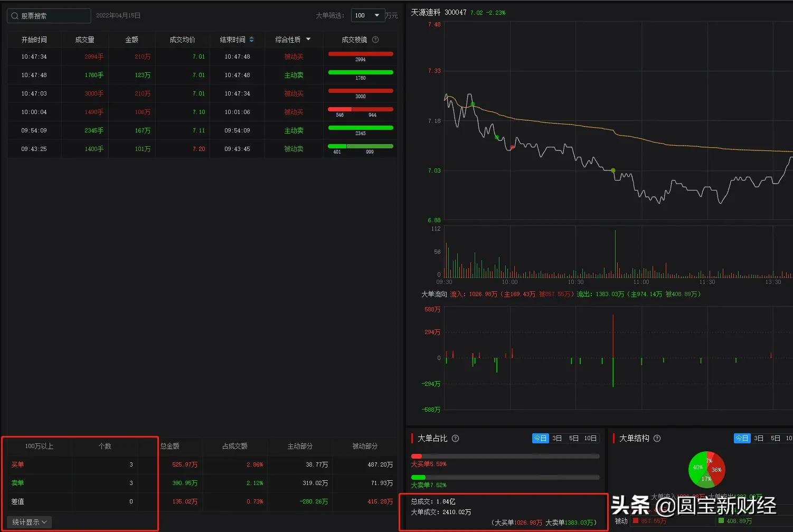This screenshot has width=793, height=532.
Task: Click the 买单 row label
Action: tap(17, 464)
